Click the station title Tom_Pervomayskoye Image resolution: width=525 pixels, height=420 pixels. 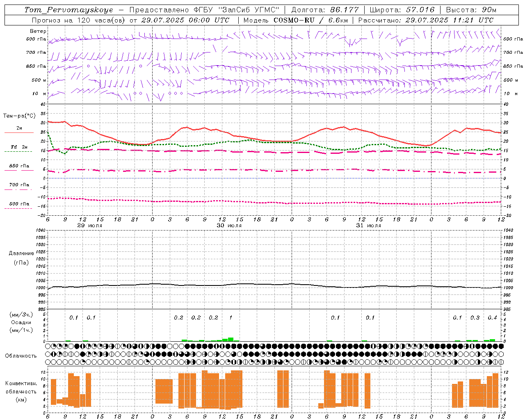pos(69,10)
